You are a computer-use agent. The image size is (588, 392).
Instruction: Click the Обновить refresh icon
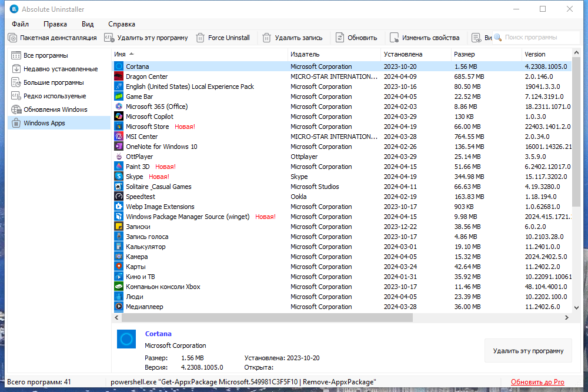[340, 38]
